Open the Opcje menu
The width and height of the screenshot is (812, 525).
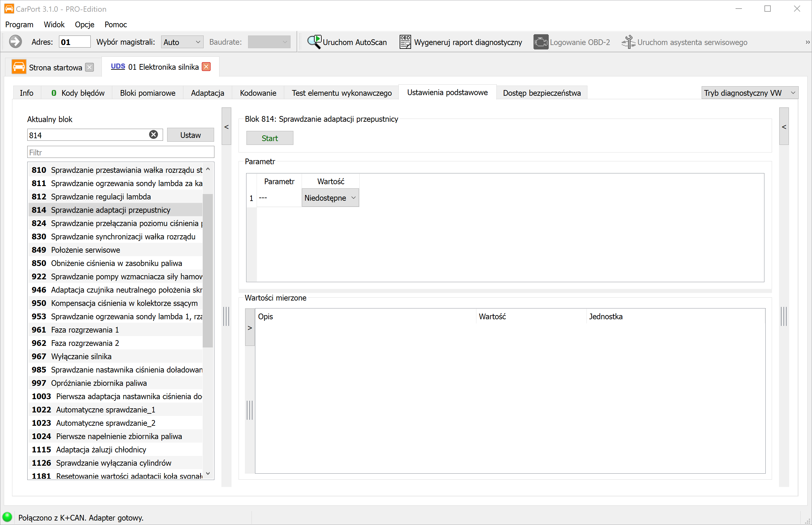point(85,24)
